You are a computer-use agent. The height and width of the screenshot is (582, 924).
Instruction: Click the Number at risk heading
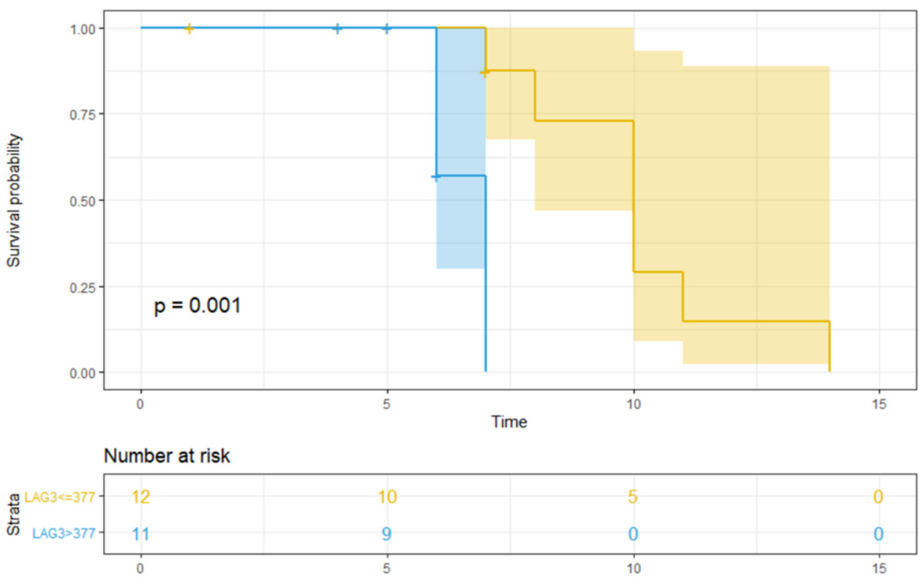167,456
